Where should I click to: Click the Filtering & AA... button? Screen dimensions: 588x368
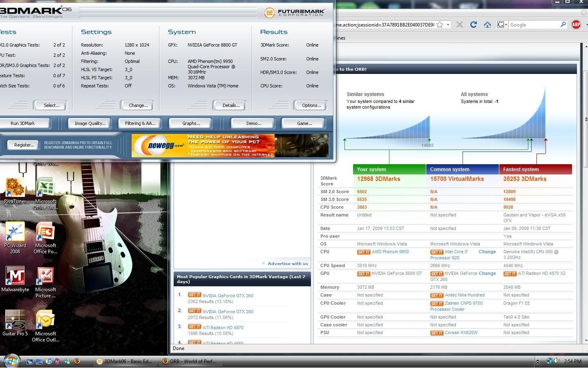point(140,123)
